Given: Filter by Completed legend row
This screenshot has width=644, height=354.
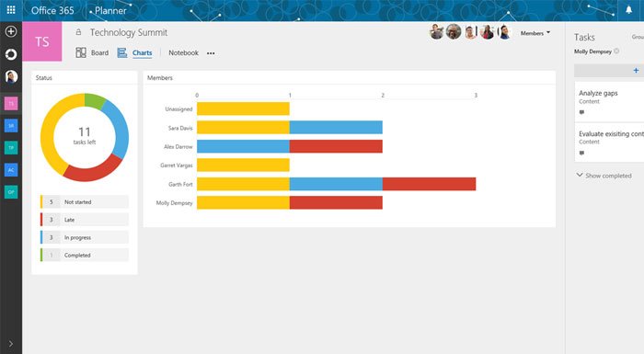Looking at the screenshot, I should click(85, 255).
